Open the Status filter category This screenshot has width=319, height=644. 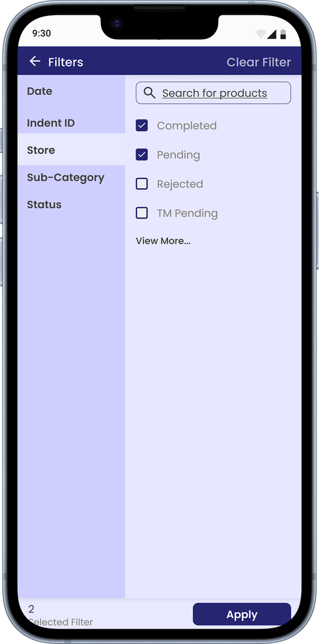click(72, 204)
